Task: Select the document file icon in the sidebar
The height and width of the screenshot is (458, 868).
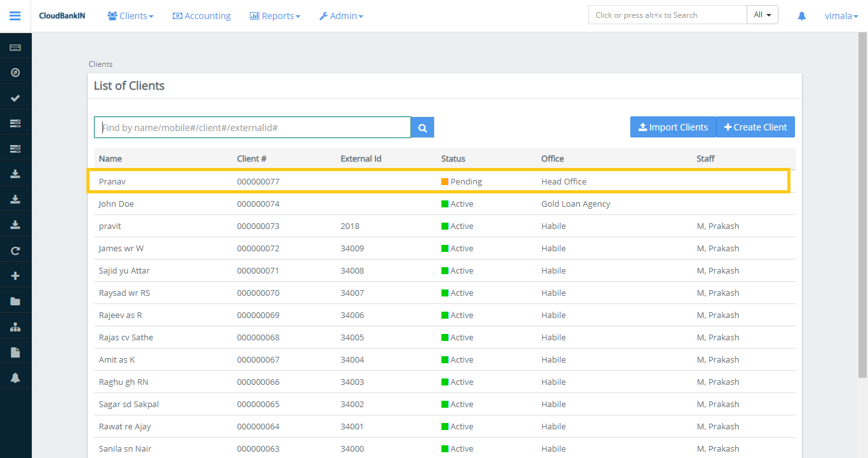Action: [x=15, y=352]
